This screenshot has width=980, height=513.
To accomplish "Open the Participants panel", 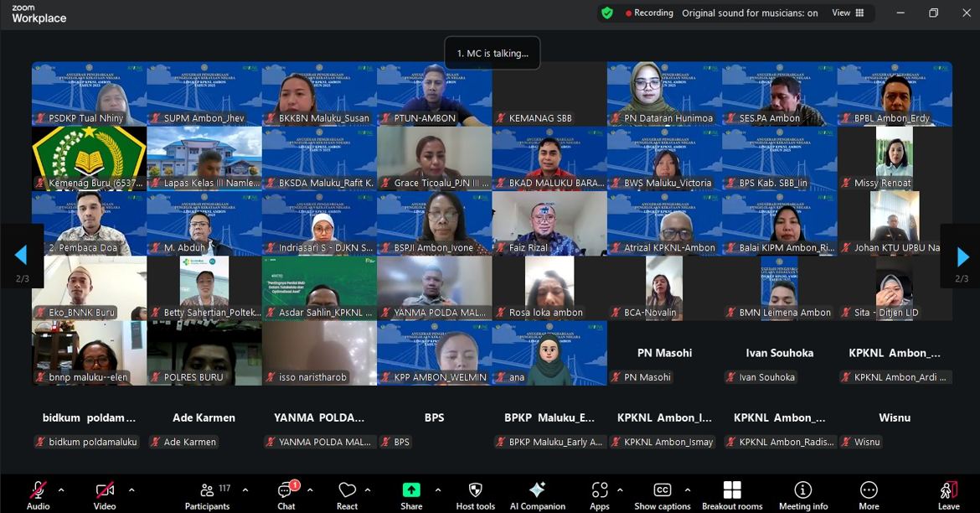I will 207,494.
